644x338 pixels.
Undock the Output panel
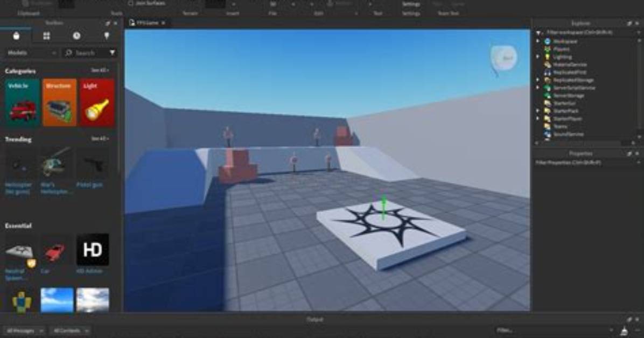629,320
